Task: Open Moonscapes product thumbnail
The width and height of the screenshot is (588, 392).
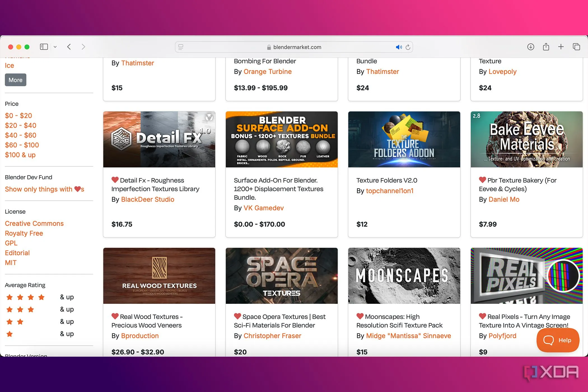Action: point(404,276)
